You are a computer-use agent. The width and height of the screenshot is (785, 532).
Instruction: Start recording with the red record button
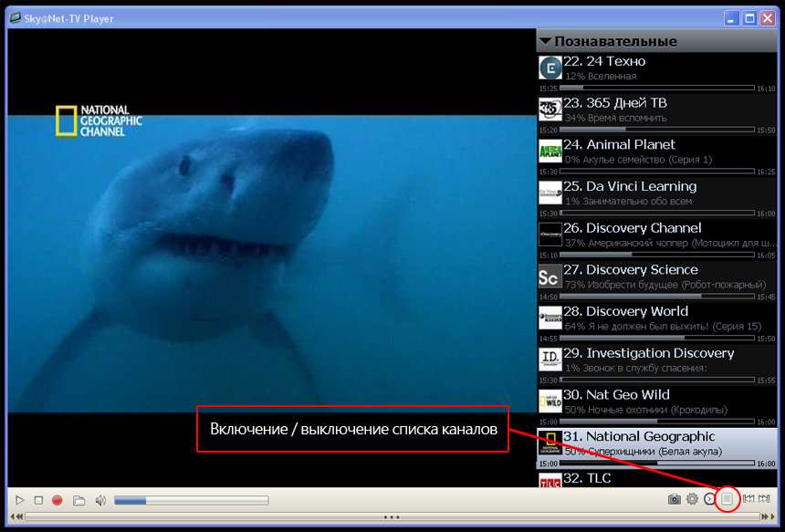tap(58, 500)
